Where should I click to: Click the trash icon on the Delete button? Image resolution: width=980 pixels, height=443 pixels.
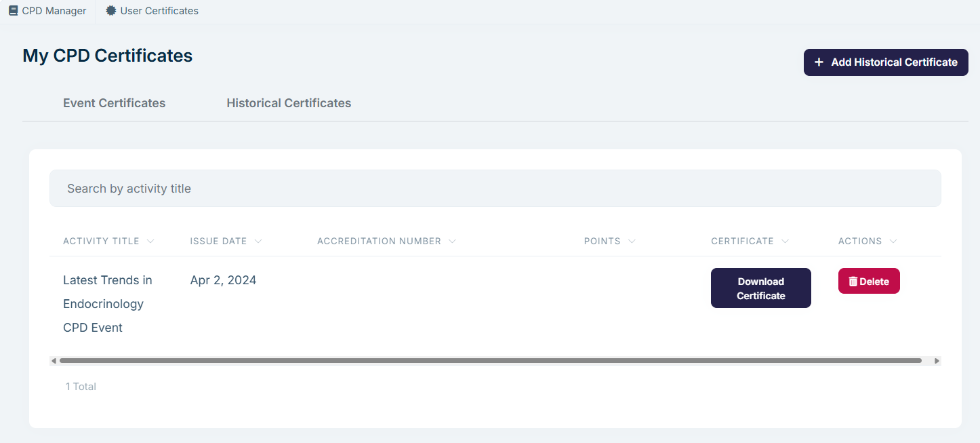pyautogui.click(x=853, y=282)
